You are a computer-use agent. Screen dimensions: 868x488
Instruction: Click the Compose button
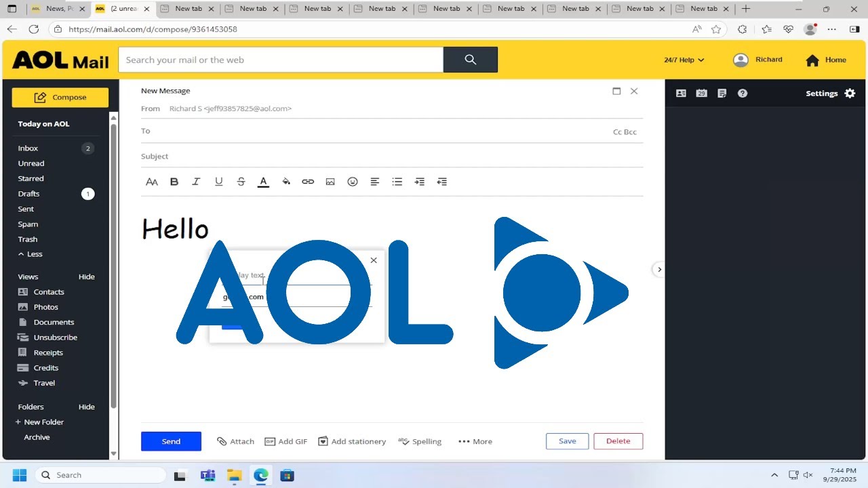pyautogui.click(x=60, y=97)
